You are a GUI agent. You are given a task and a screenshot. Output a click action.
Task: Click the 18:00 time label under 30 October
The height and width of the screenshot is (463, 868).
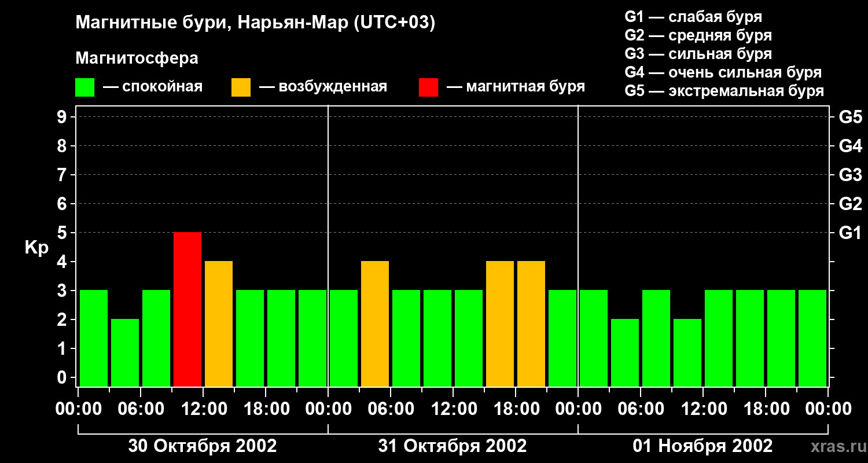pos(266,409)
